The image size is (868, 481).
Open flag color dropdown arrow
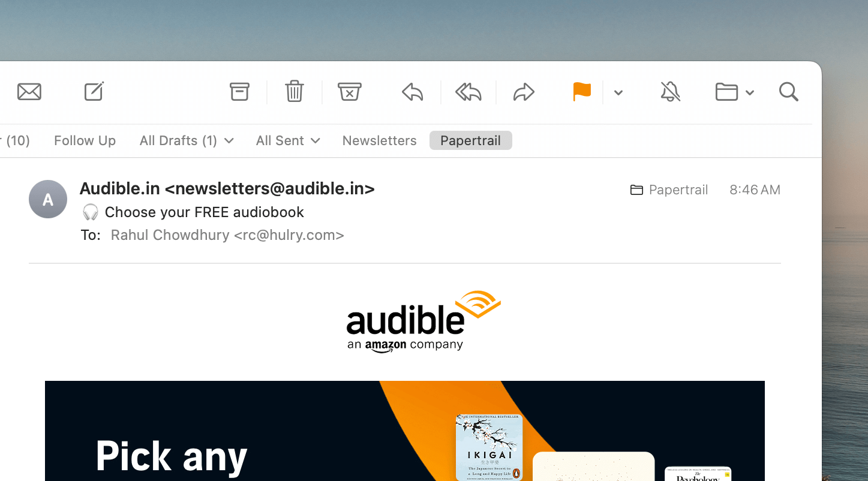(618, 92)
